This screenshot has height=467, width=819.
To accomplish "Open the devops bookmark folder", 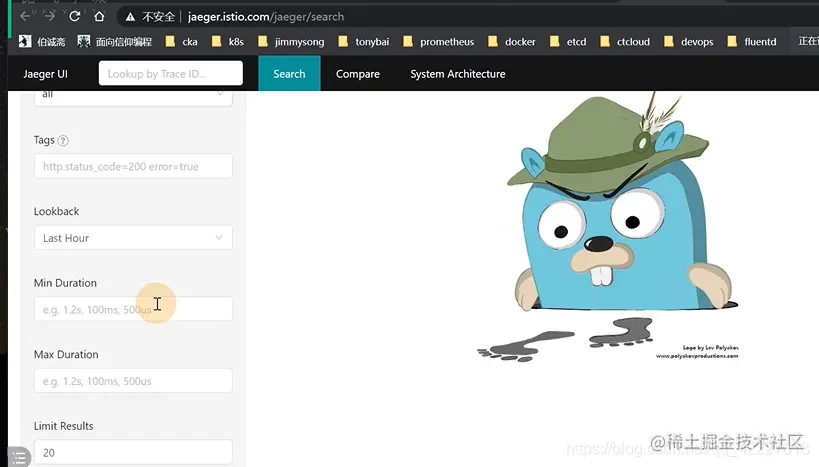I will (x=688, y=42).
